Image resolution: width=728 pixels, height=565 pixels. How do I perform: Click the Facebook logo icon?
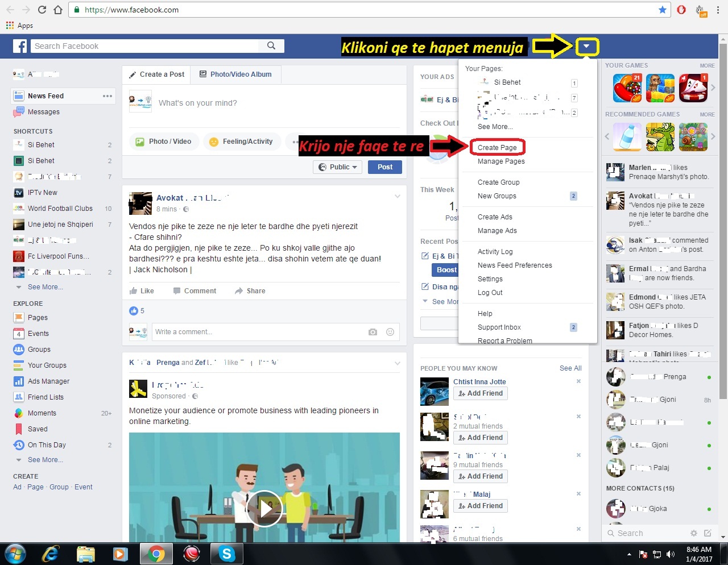point(20,46)
